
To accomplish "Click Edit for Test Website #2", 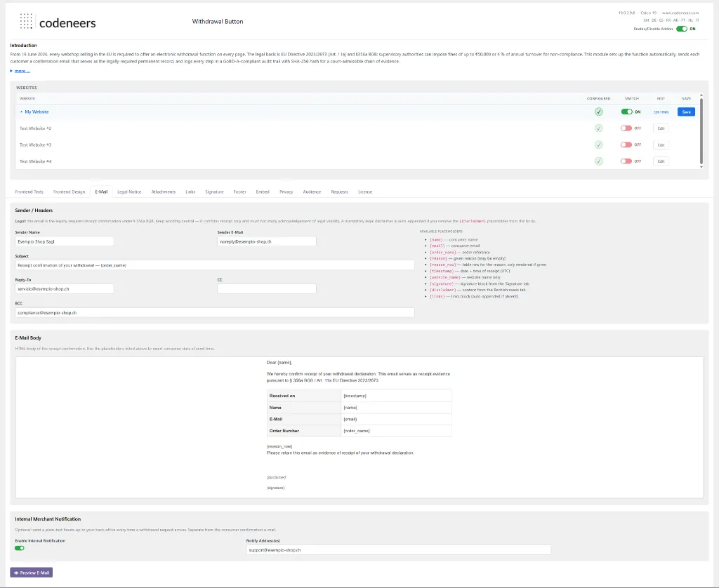I will (x=661, y=128).
